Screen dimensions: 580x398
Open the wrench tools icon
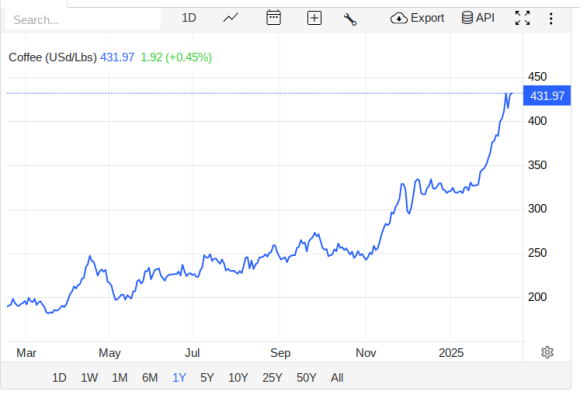click(350, 19)
